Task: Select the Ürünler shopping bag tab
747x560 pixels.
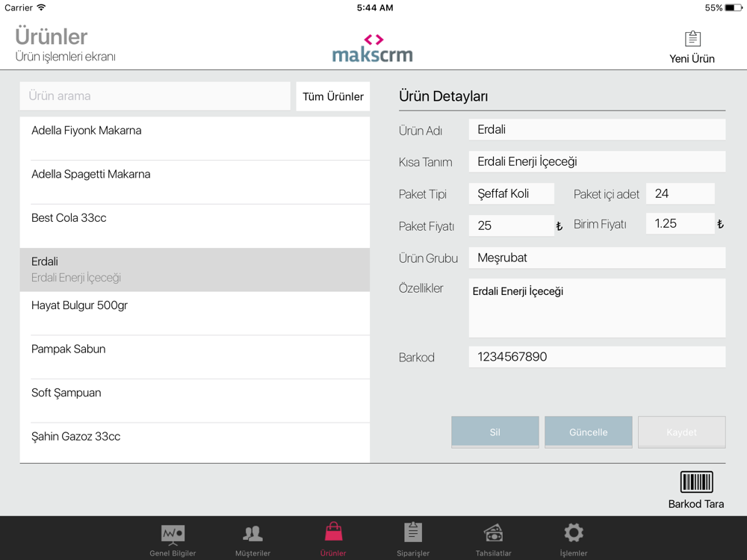Action: (x=333, y=540)
